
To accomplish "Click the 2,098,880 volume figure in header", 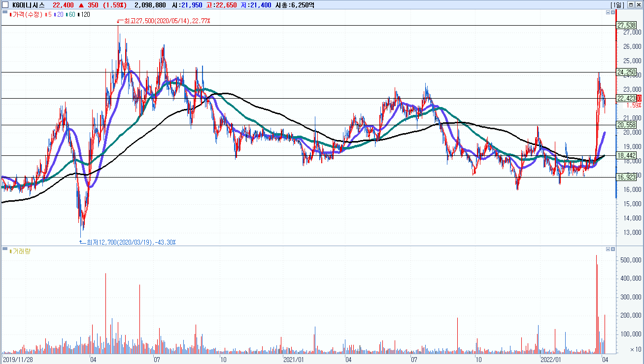I will (x=150, y=5).
